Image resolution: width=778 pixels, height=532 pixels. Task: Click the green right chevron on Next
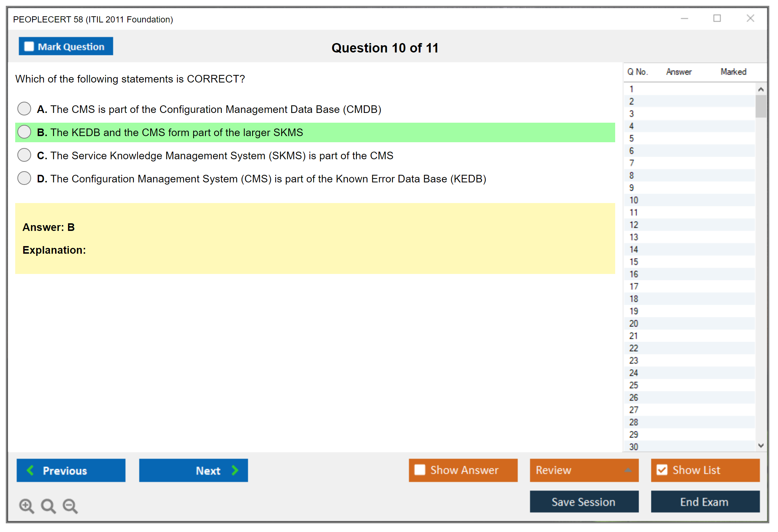click(x=235, y=470)
